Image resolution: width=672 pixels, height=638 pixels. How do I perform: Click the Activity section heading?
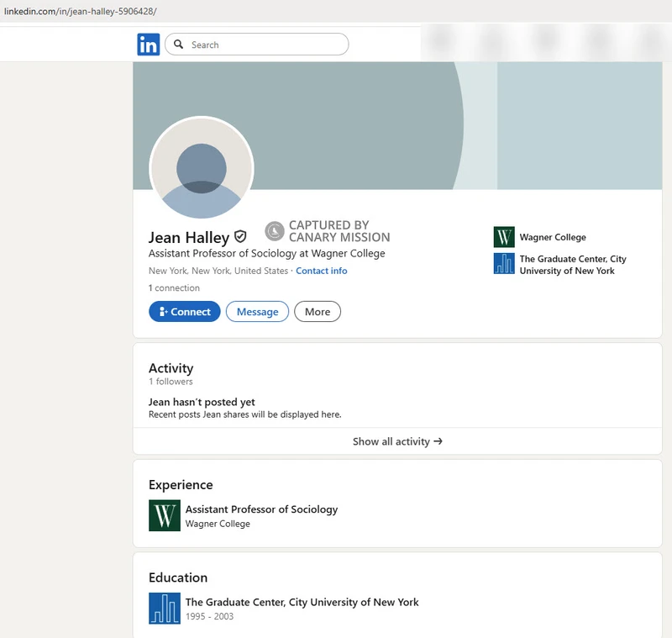[171, 368]
